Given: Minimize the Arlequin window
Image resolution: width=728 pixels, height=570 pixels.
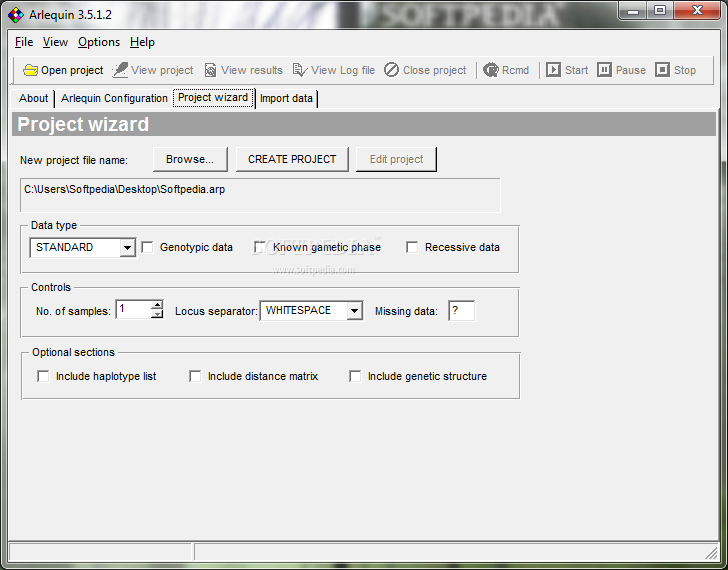Looking at the screenshot, I should 632,11.
